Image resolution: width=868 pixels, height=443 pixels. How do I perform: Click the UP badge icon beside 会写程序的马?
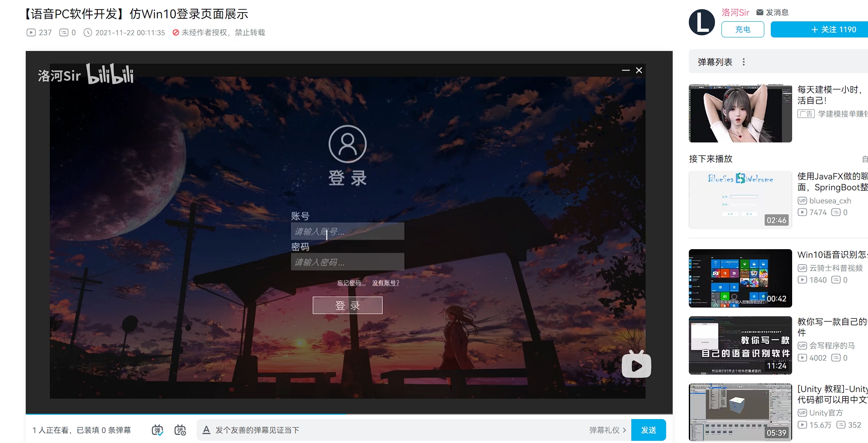802,345
